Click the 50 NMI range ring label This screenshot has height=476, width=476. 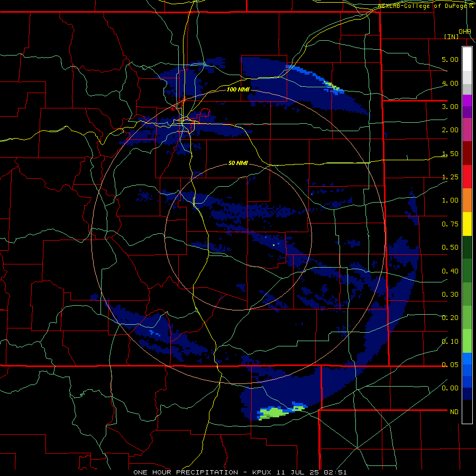tap(238, 163)
